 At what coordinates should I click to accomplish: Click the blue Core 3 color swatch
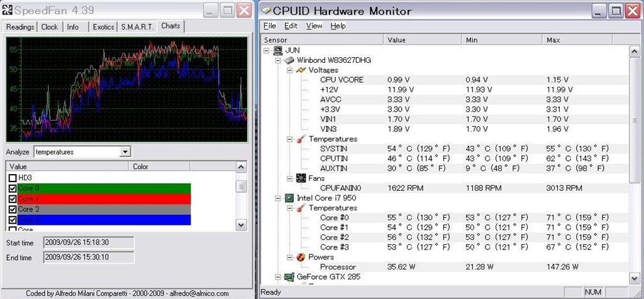coord(104,220)
